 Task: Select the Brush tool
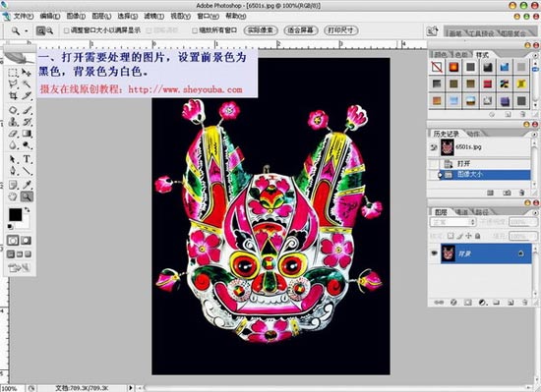tap(27, 110)
